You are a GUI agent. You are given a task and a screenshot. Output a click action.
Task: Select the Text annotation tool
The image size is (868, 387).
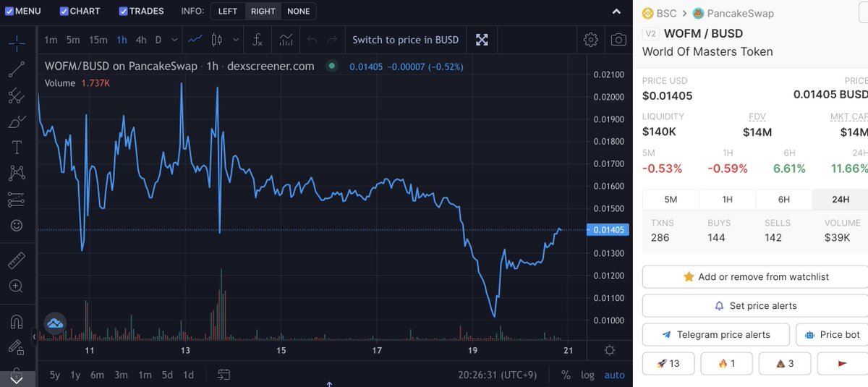pyautogui.click(x=17, y=148)
